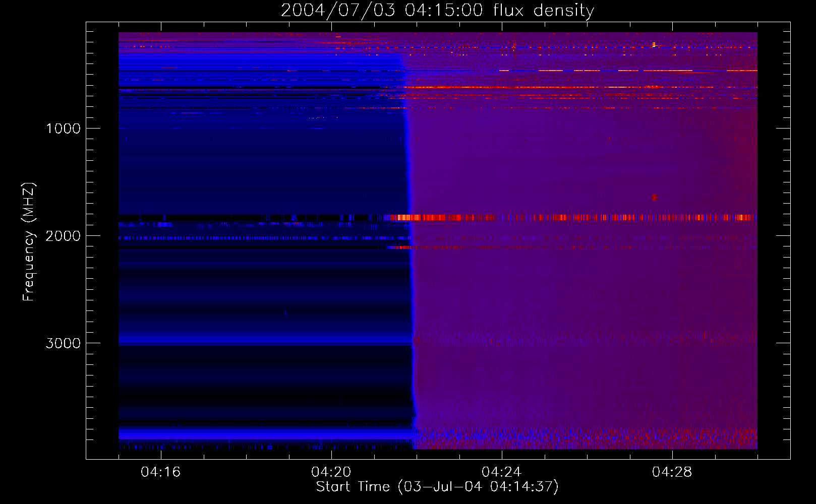
Task: Click the plot title '2004/07/03 04:15:00 flux density'
Action: point(437,10)
